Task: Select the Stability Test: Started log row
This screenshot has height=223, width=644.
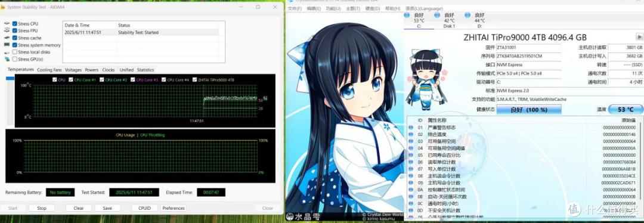Action: click(x=141, y=32)
